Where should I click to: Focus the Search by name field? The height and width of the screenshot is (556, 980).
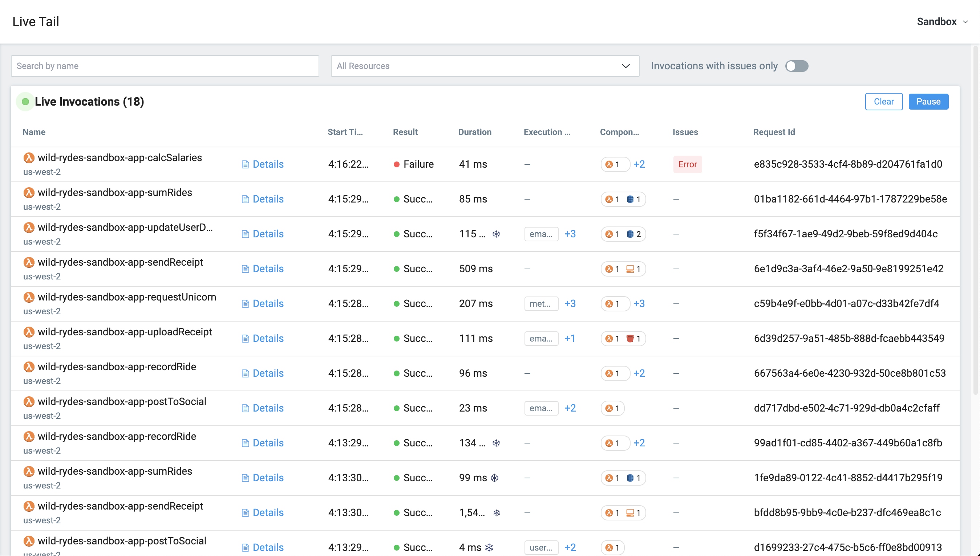click(165, 66)
